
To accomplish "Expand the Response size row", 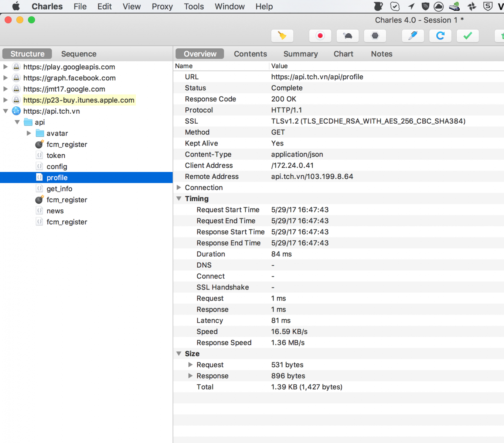I will pyautogui.click(x=190, y=376).
